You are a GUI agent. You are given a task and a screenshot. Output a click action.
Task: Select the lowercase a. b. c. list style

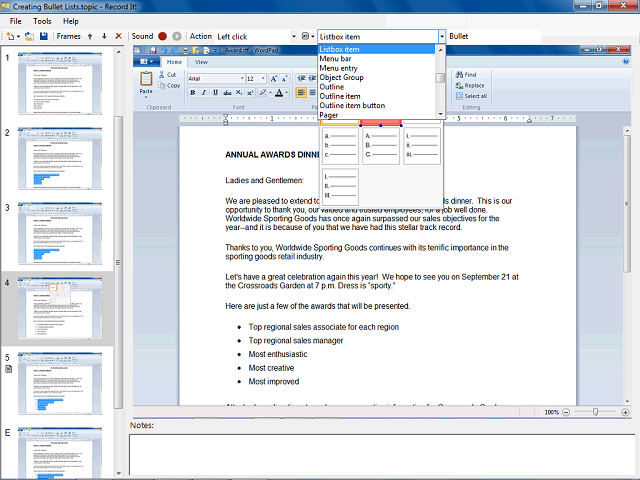click(x=340, y=146)
